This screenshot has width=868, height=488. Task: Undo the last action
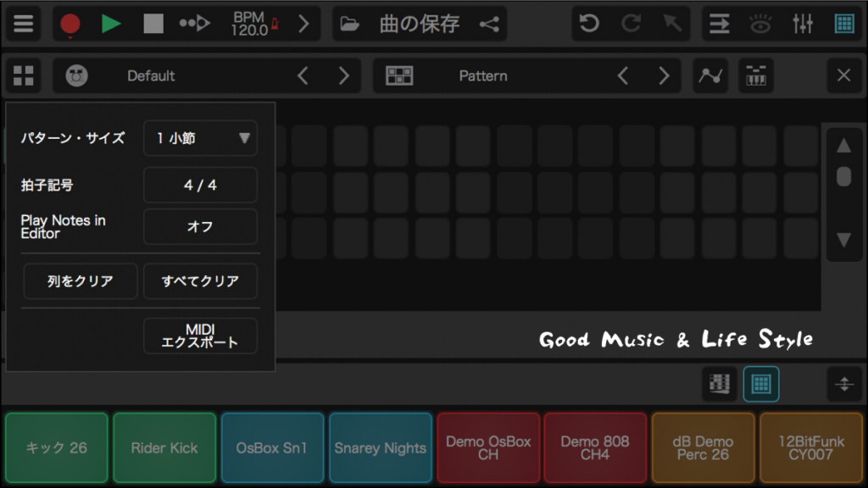tap(589, 23)
